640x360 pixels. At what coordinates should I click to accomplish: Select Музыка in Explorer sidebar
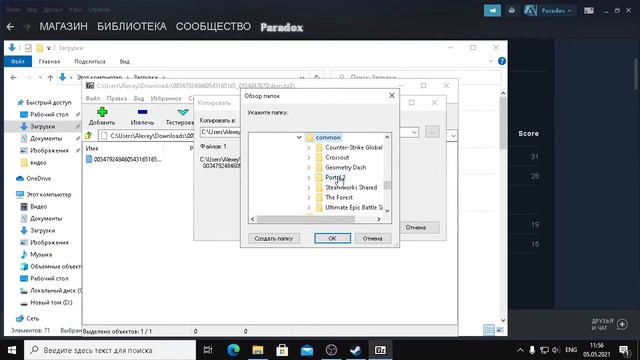pos(36,255)
